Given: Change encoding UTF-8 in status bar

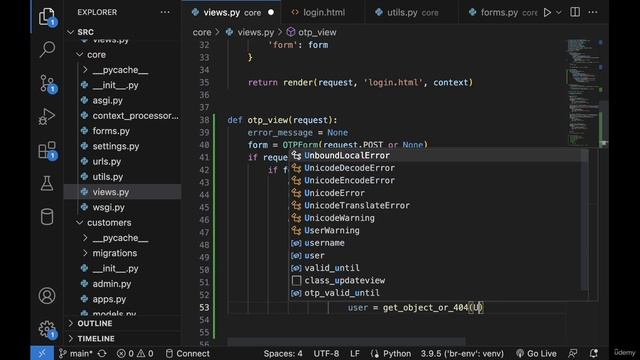Looking at the screenshot, I should click(x=326, y=353).
